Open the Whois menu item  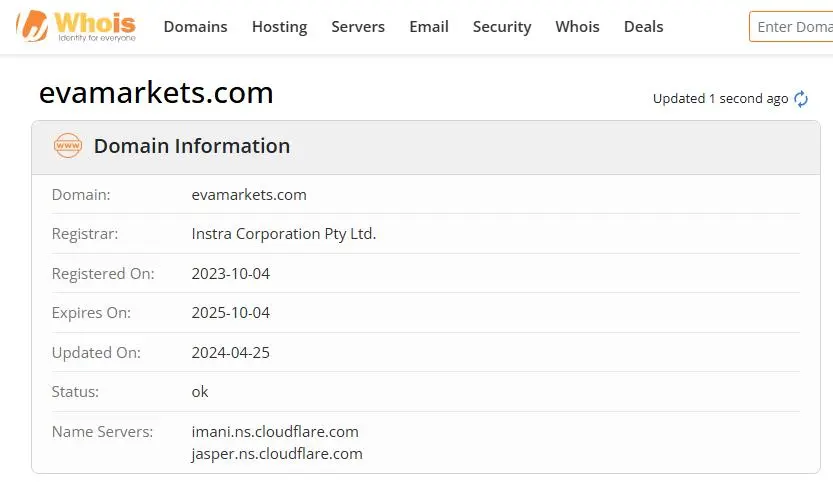(577, 27)
